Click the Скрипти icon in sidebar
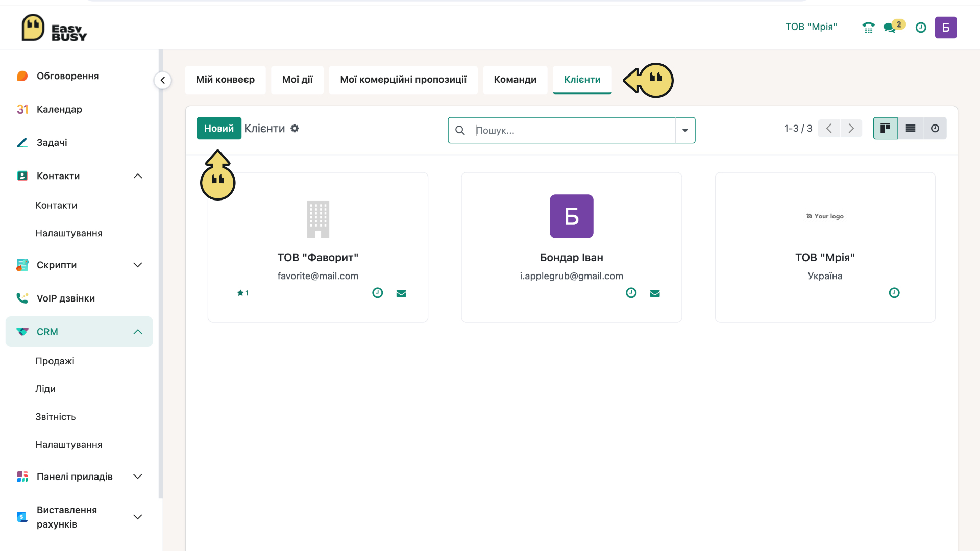The height and width of the screenshot is (551, 980). click(x=22, y=265)
